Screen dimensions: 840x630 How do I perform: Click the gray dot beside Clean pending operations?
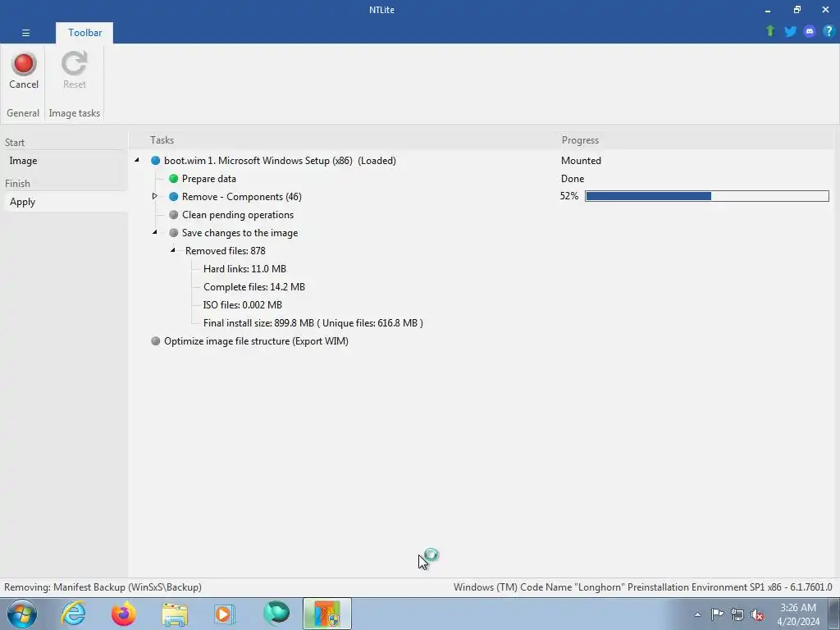[174, 215]
